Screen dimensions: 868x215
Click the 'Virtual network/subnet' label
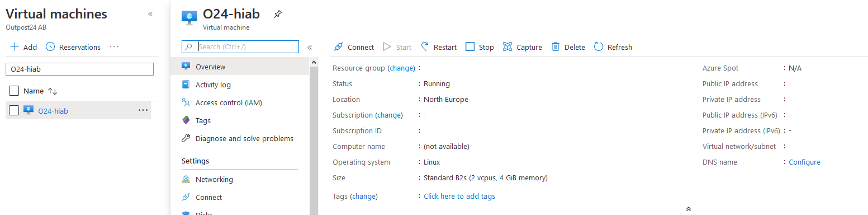pyautogui.click(x=738, y=146)
